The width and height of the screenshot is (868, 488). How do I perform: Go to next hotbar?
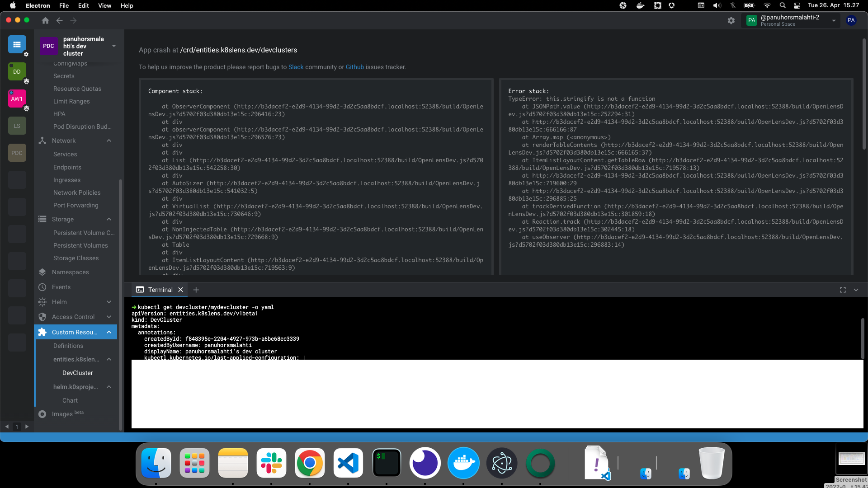(x=27, y=427)
